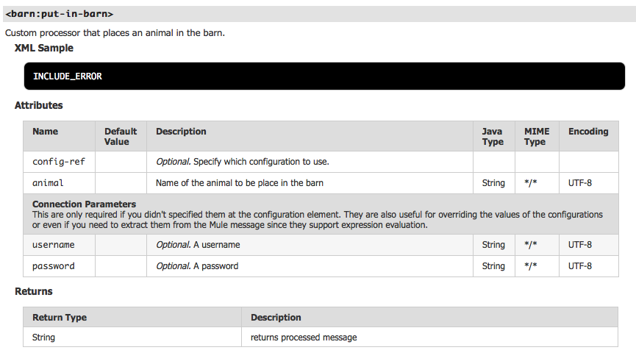Select the Name column header
This screenshot has height=364, width=636.
tap(46, 132)
